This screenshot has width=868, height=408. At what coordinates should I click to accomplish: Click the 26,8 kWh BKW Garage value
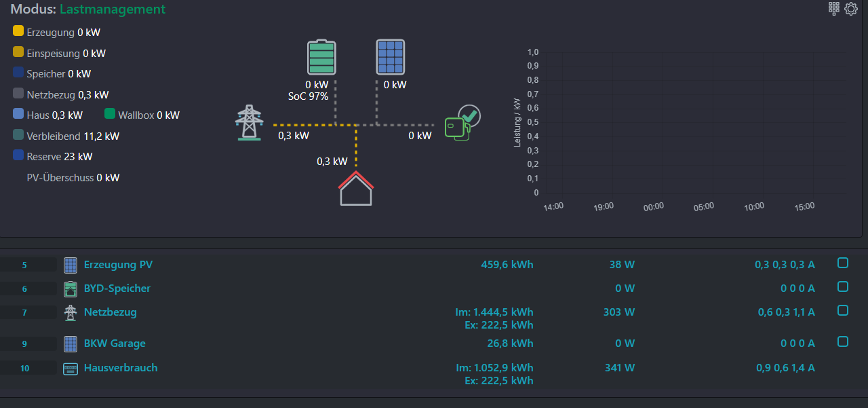510,344
